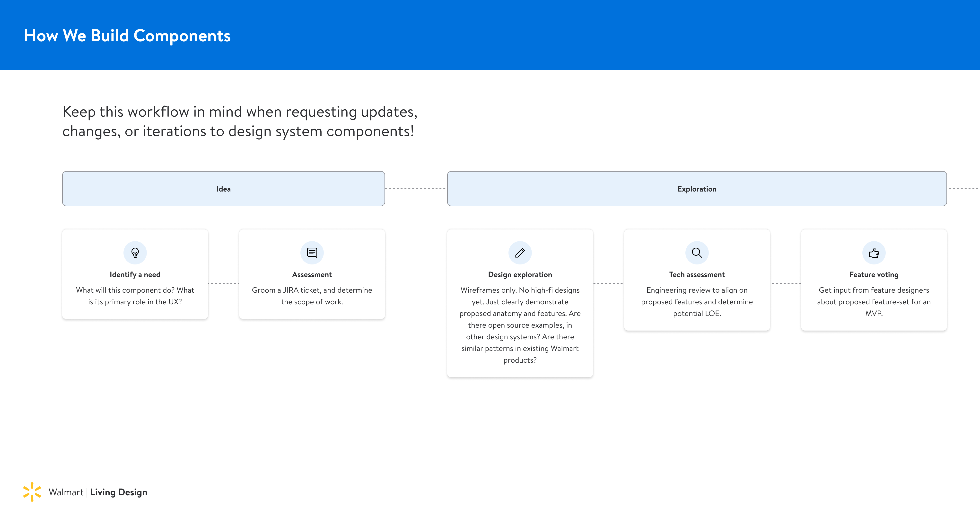This screenshot has height=525, width=980.
Task: Click the How We Build Components title
Action: pyautogui.click(x=127, y=36)
